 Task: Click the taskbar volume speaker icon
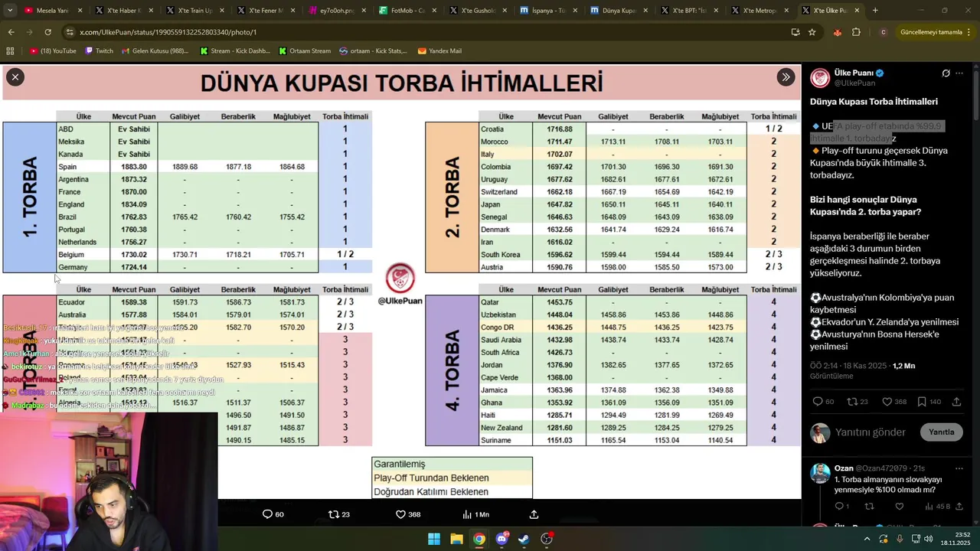928,539
